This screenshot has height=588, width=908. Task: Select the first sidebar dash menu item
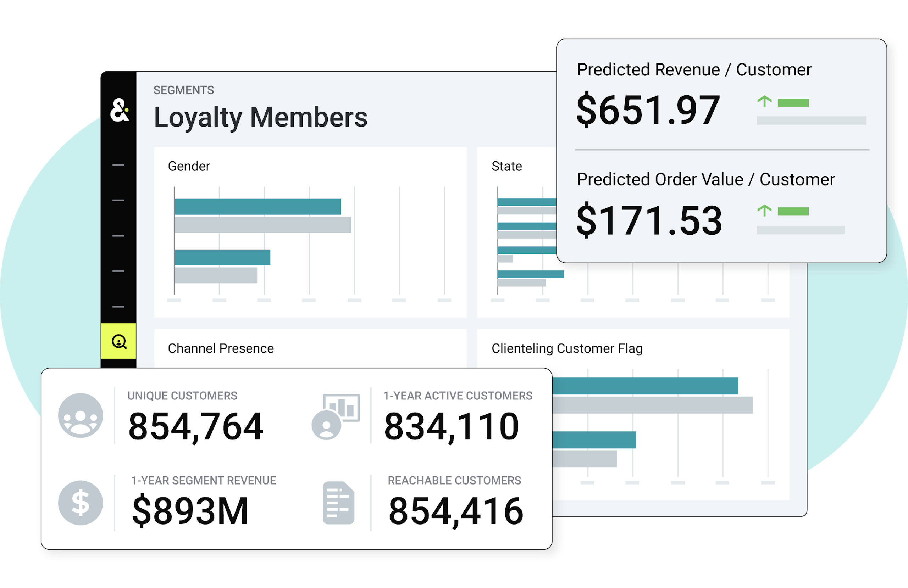(x=118, y=165)
